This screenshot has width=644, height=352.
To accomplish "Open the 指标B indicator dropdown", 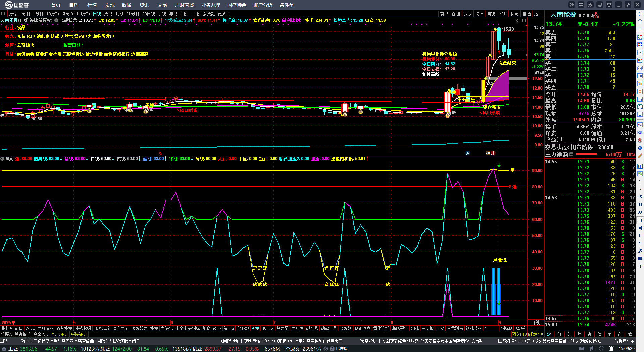I will 506,328.
